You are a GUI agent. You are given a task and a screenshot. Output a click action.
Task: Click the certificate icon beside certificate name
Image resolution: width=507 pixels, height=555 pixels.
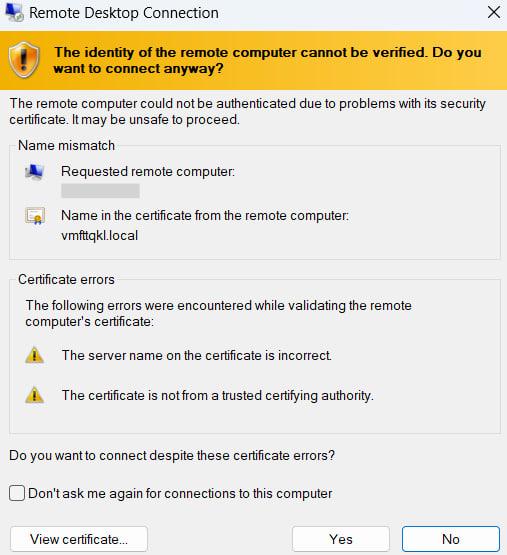(35, 216)
